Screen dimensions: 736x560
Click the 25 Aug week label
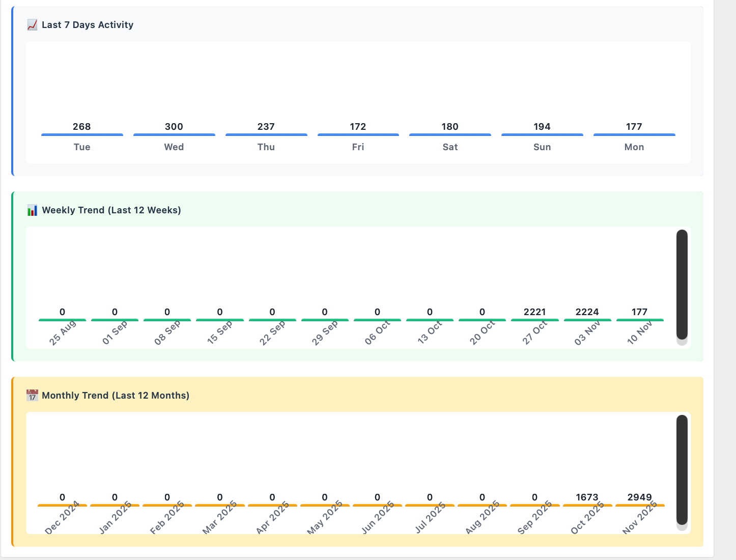(x=63, y=333)
